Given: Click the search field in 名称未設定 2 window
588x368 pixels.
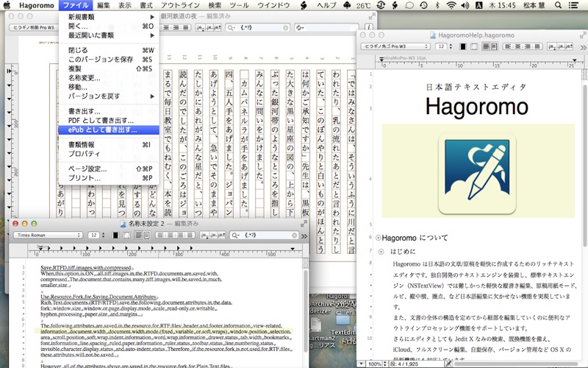Looking at the screenshot, I should point(265,236).
